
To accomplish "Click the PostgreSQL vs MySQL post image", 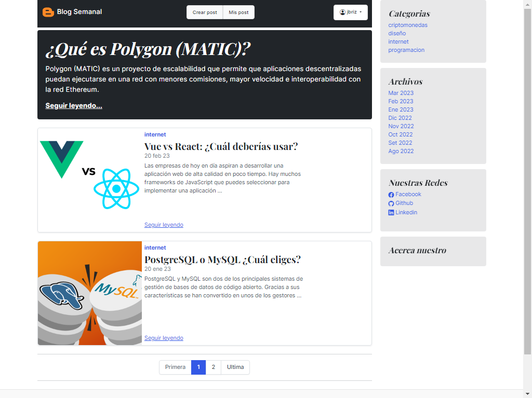I will coord(89,293).
